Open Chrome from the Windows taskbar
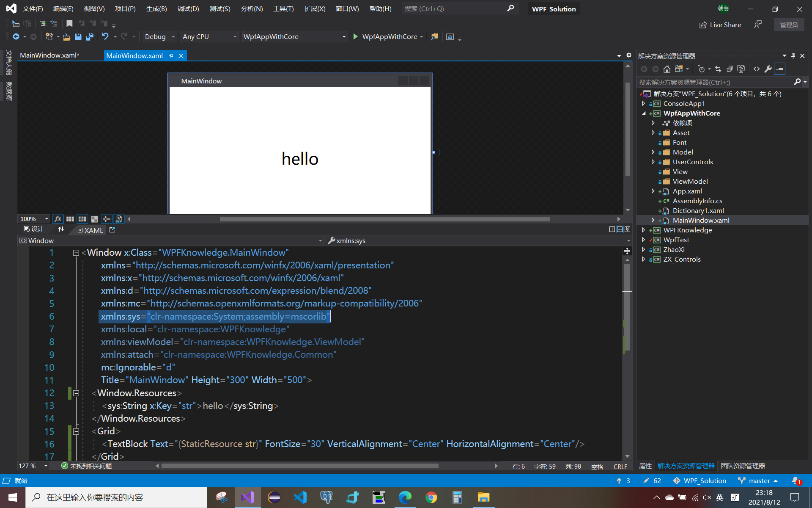 point(431,497)
